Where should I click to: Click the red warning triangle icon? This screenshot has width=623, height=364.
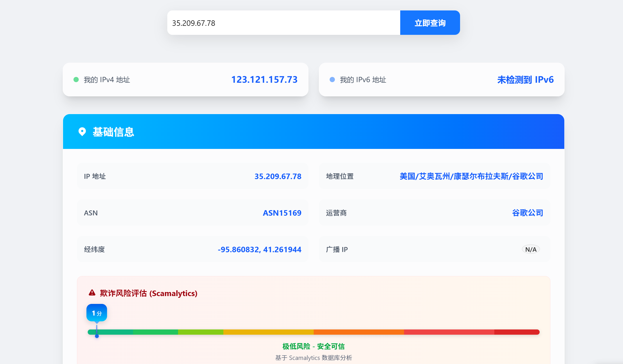[x=92, y=293]
